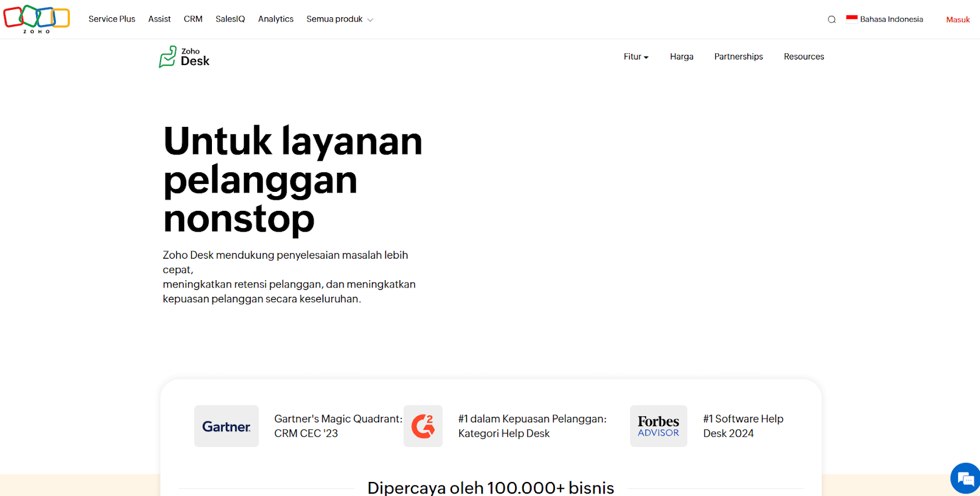
Task: Expand the Semua produk dropdown
Action: pyautogui.click(x=340, y=19)
